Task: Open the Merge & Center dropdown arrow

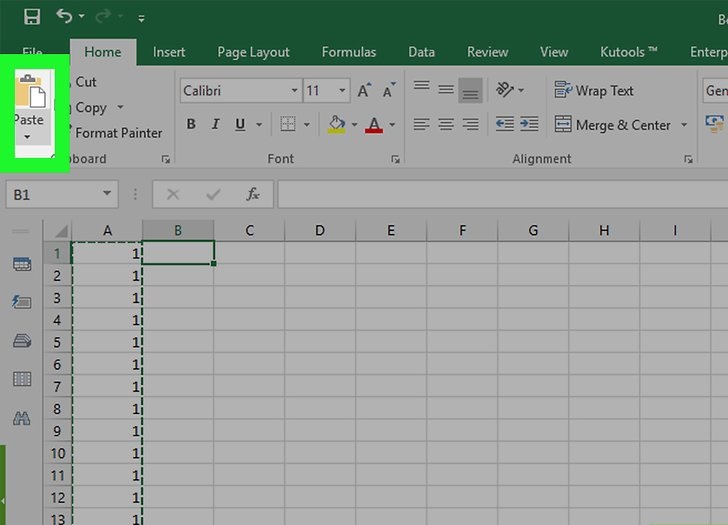Action: tap(684, 124)
